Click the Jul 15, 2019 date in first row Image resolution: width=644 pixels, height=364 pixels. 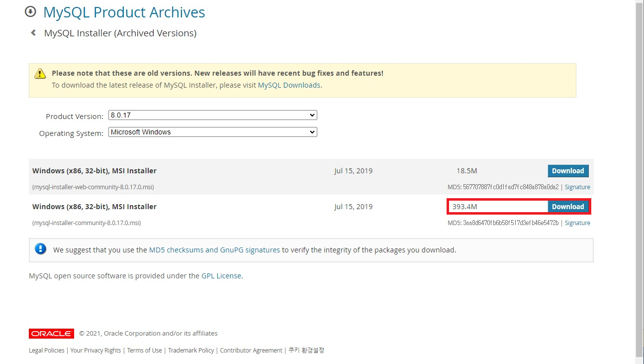coord(353,171)
